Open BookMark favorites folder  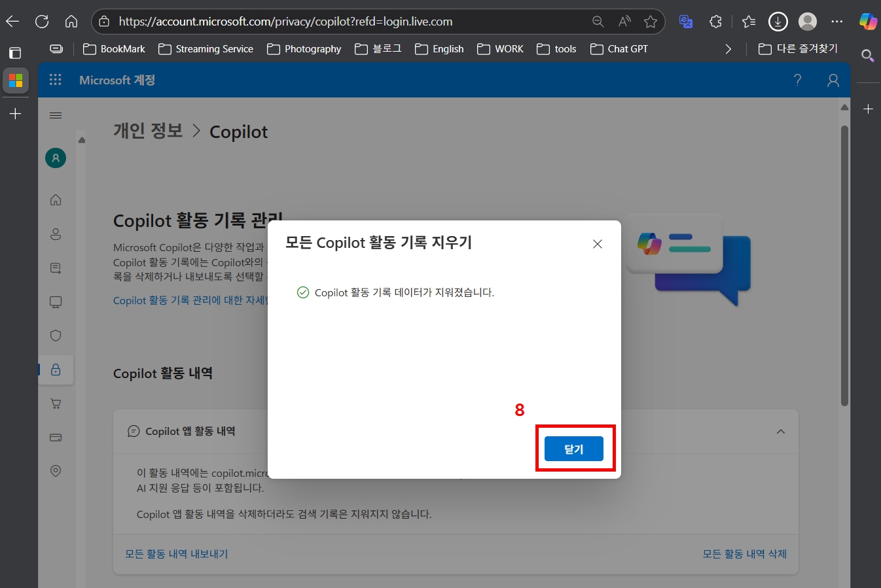(114, 49)
